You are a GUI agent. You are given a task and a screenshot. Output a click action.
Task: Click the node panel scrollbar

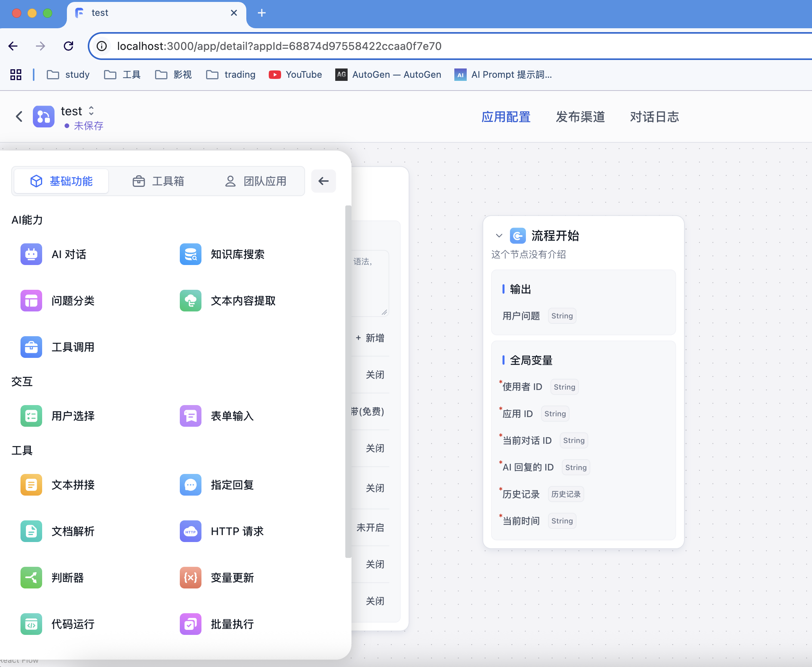pyautogui.click(x=348, y=381)
